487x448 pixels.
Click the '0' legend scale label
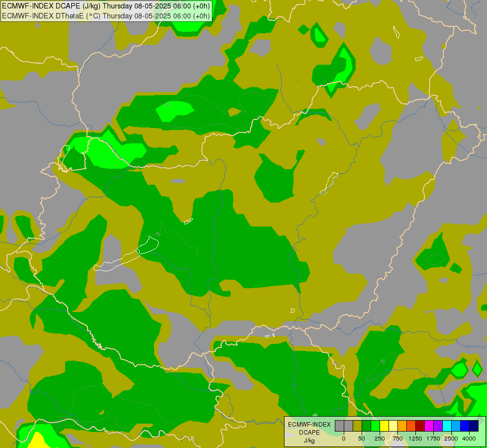click(344, 439)
